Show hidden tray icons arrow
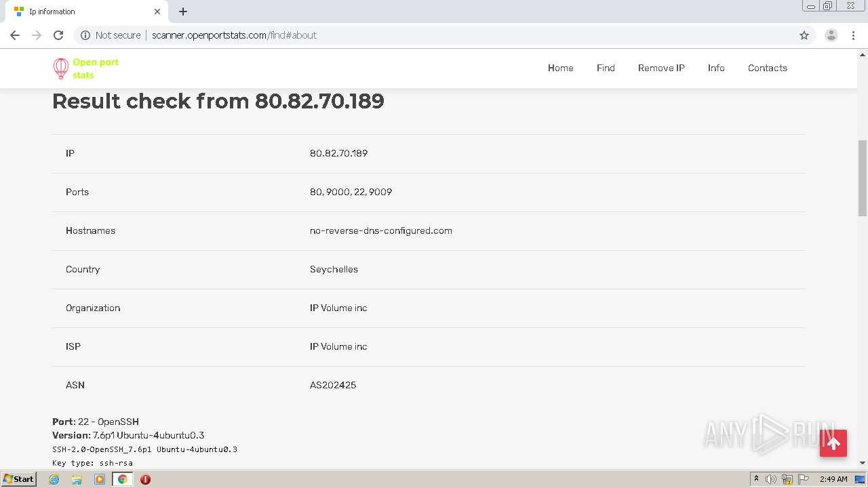The image size is (868, 488). (756, 479)
